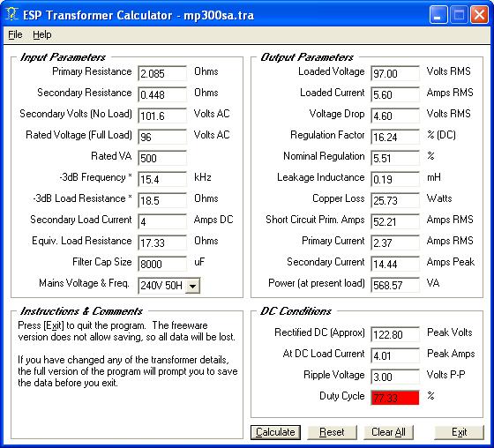Click the ESP app icon in title bar
The width and height of the screenshot is (494, 448).
click(x=11, y=14)
